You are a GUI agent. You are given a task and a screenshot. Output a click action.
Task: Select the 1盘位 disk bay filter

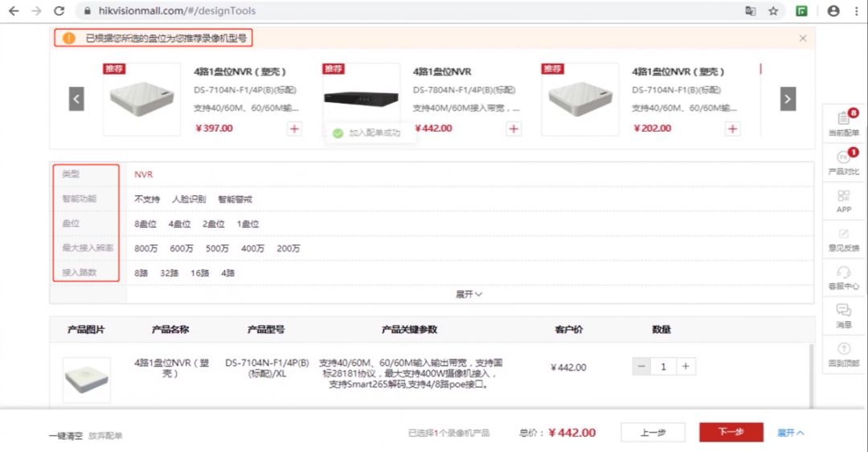[248, 224]
